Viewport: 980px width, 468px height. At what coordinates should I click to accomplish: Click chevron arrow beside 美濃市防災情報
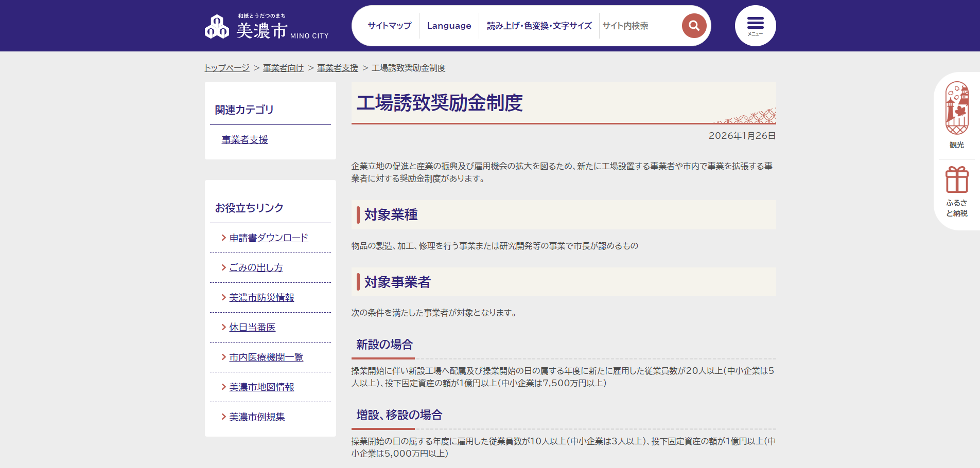pyautogui.click(x=223, y=297)
